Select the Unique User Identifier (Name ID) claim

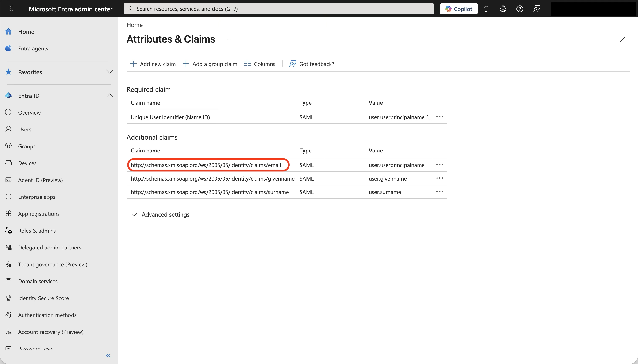[170, 117]
